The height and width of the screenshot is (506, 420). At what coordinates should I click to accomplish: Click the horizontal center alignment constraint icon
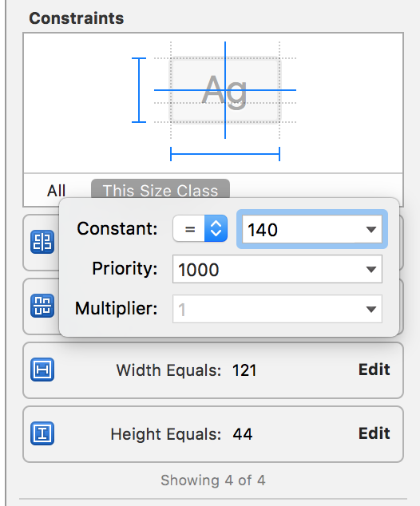42,242
